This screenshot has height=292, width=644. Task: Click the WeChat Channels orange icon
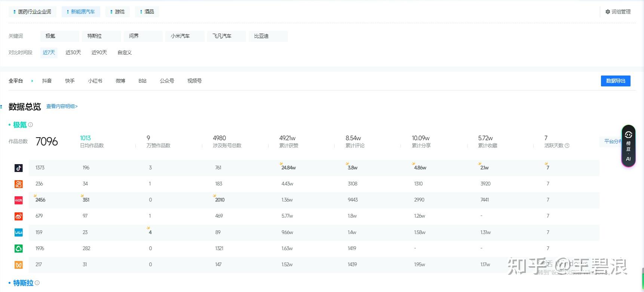(x=19, y=265)
